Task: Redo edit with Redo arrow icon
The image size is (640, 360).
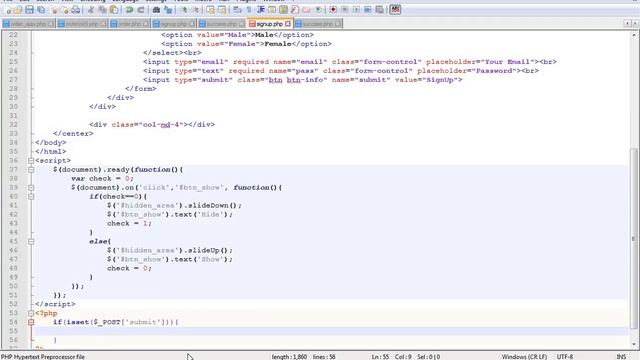Action: [x=141, y=10]
